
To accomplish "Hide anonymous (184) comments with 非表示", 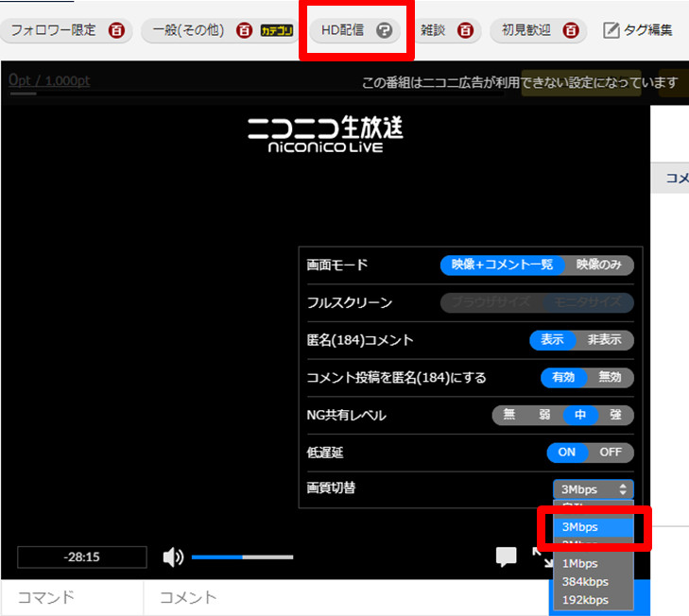I will tap(605, 340).
